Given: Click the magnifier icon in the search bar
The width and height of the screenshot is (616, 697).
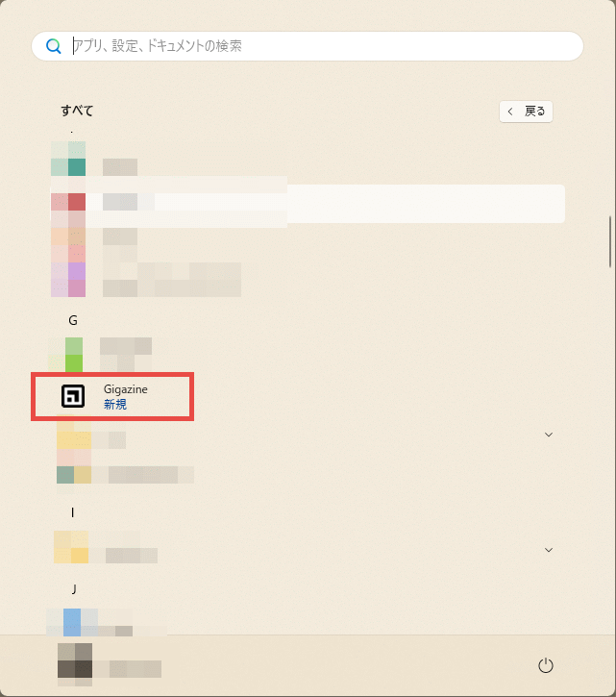Looking at the screenshot, I should pyautogui.click(x=53, y=46).
